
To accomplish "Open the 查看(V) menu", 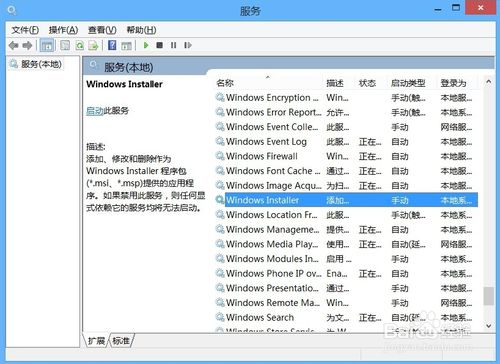I will (102, 30).
